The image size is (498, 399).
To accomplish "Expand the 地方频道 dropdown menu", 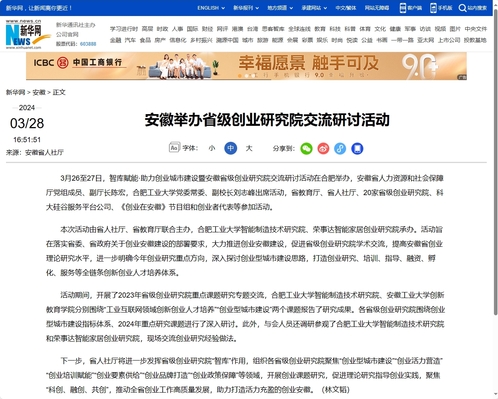I will point(280,8).
